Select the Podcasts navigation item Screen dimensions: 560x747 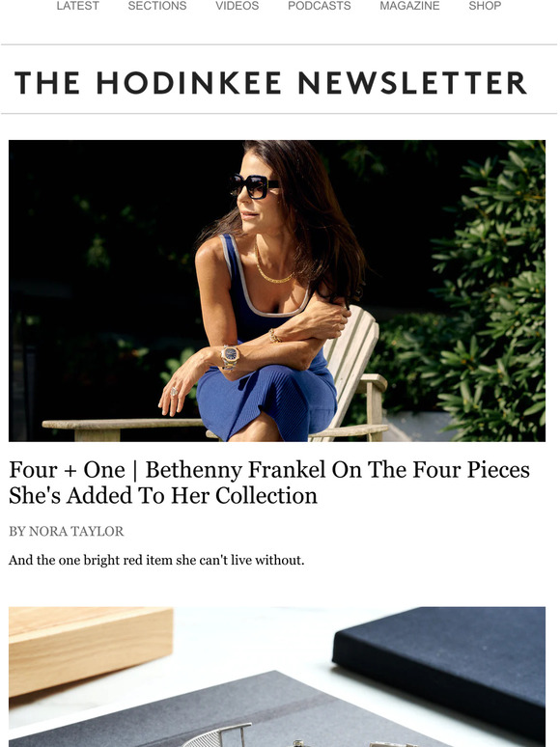coord(320,6)
